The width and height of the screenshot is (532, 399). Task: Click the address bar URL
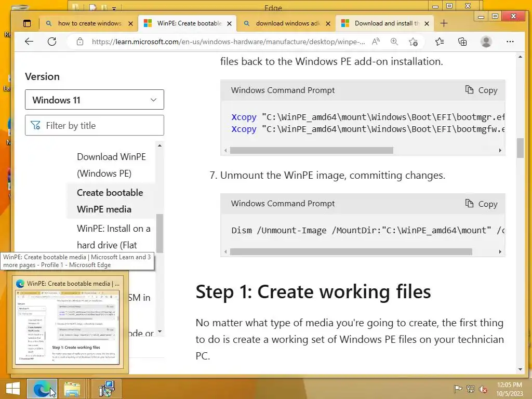pos(229,42)
